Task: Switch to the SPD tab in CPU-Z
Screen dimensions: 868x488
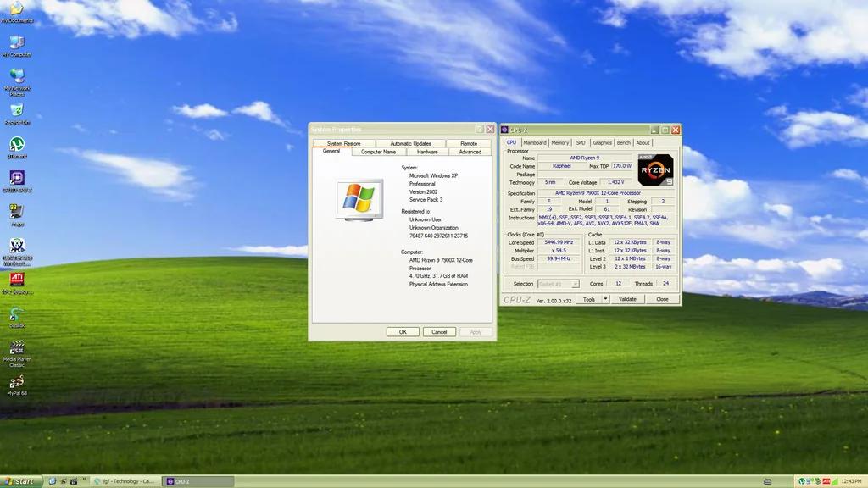Action: point(580,142)
